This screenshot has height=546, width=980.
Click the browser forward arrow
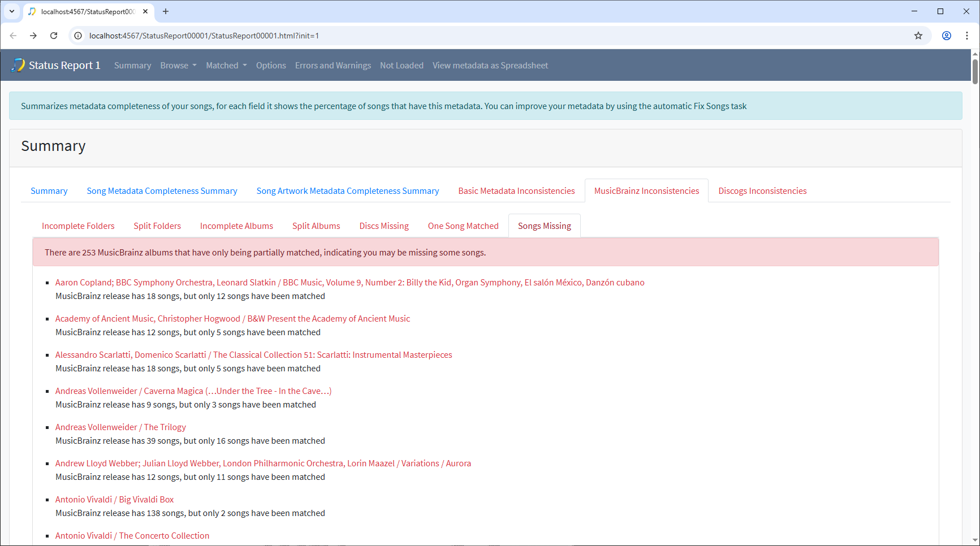click(33, 36)
